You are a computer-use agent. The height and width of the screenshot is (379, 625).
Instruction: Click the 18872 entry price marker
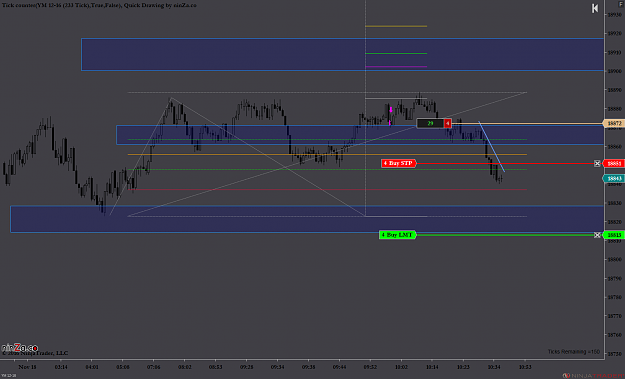(x=614, y=124)
